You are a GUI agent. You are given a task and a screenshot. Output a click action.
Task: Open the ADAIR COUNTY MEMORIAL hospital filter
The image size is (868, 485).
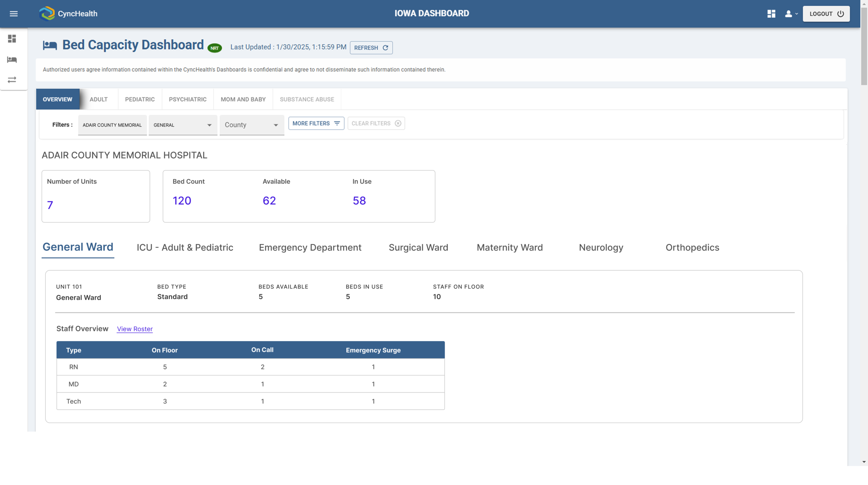[112, 125]
